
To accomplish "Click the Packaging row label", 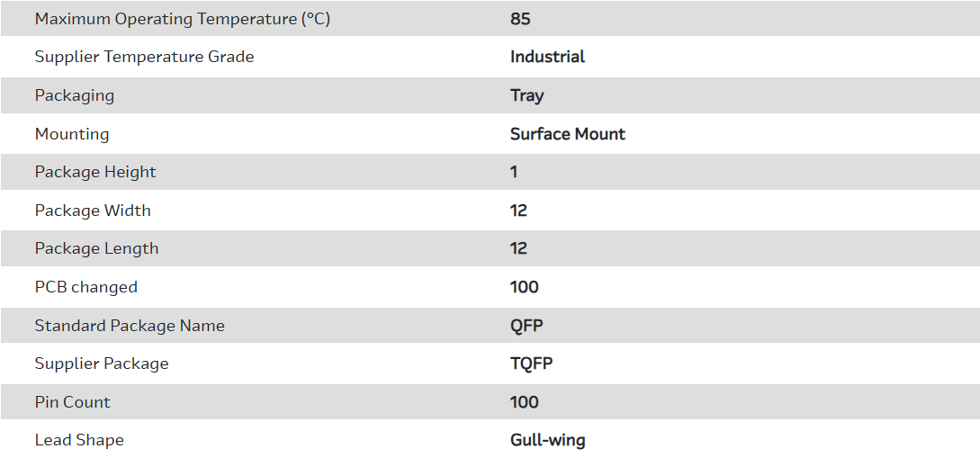I will [x=75, y=95].
